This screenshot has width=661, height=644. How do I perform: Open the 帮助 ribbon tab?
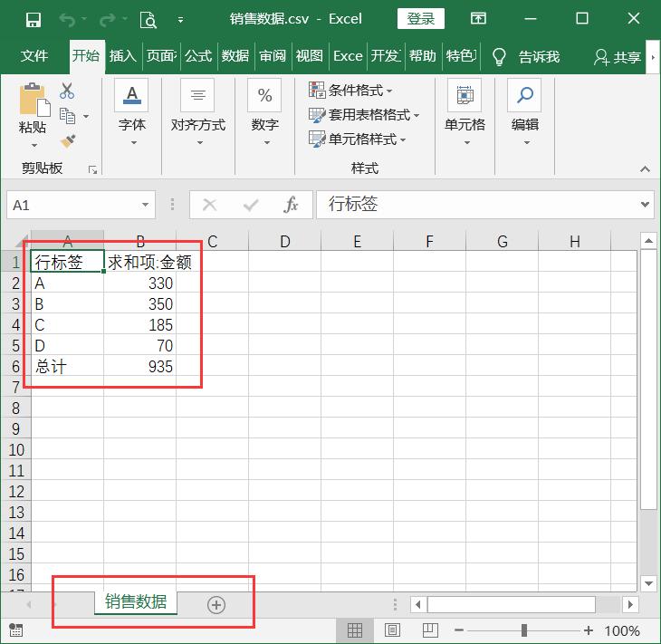(x=422, y=56)
